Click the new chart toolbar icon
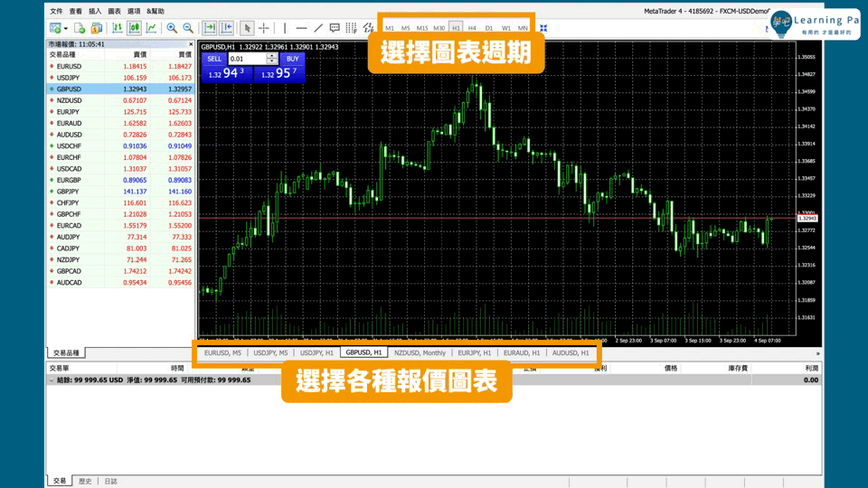Viewport: 868px width, 488px height. click(x=55, y=28)
